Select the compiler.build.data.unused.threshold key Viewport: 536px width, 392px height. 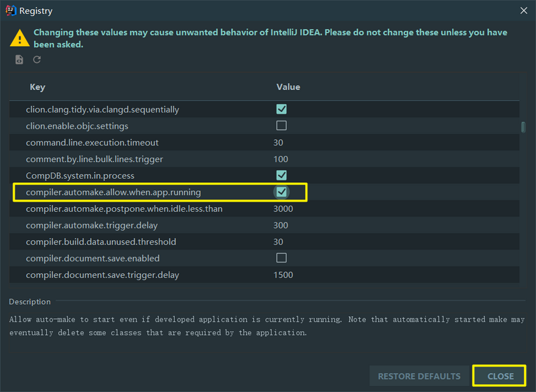[102, 242]
